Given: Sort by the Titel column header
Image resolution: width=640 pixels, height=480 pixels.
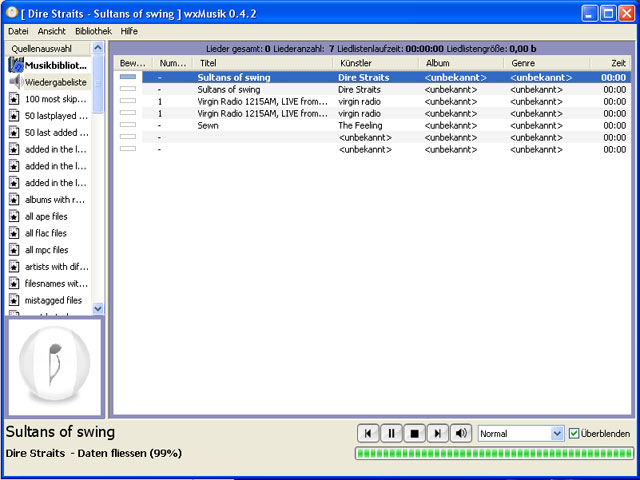Looking at the screenshot, I should coord(263,63).
